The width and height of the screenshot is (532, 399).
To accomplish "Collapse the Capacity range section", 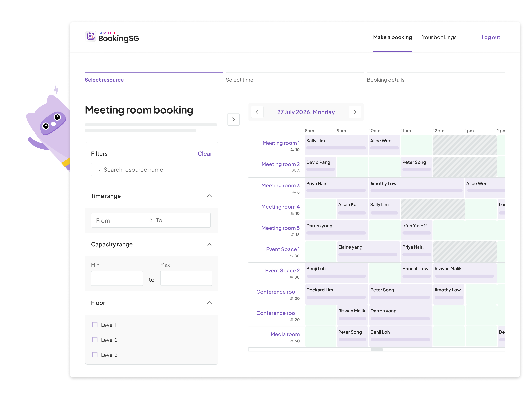I will [x=209, y=244].
